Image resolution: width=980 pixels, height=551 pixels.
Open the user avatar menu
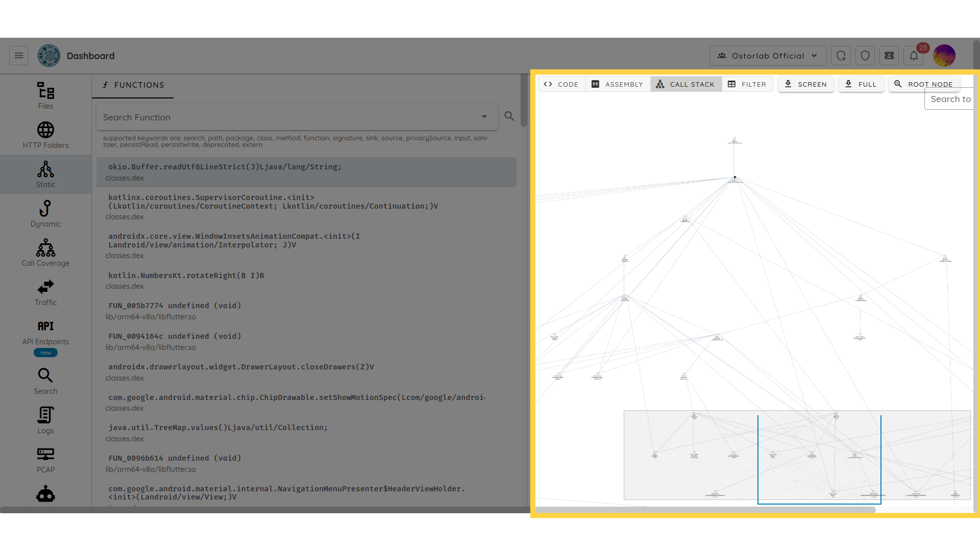pyautogui.click(x=944, y=56)
